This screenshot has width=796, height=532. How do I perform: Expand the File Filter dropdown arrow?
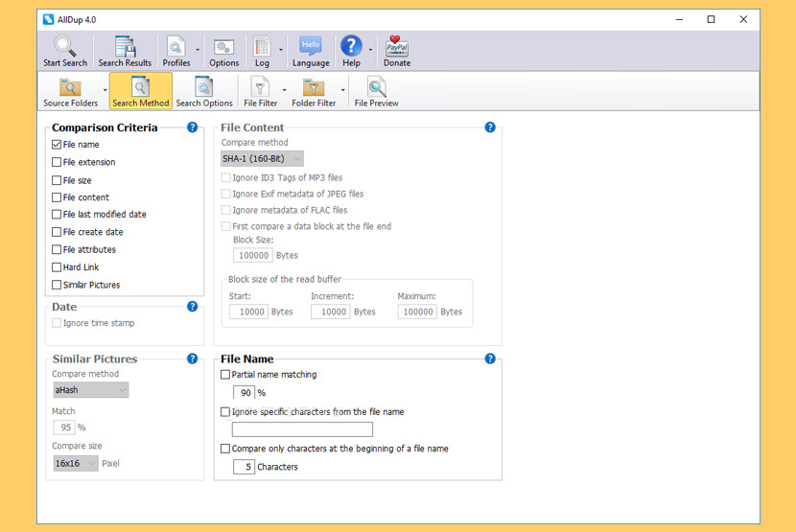tap(284, 90)
